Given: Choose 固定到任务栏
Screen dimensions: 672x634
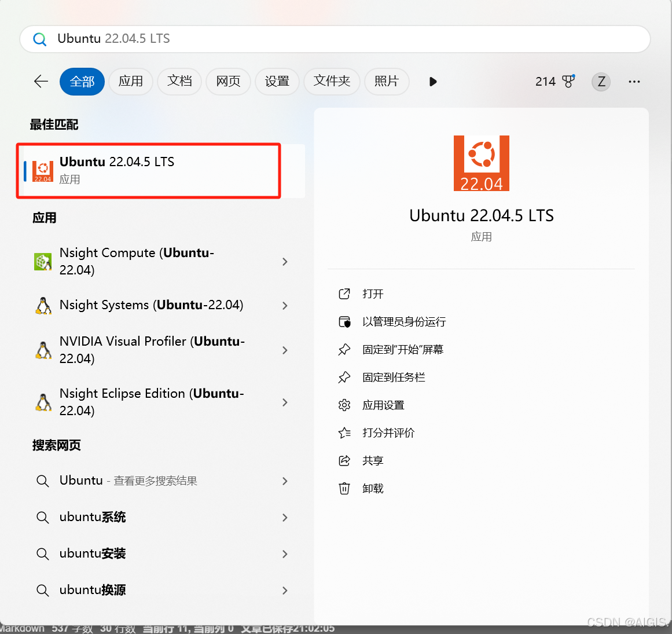Looking at the screenshot, I should point(394,378).
